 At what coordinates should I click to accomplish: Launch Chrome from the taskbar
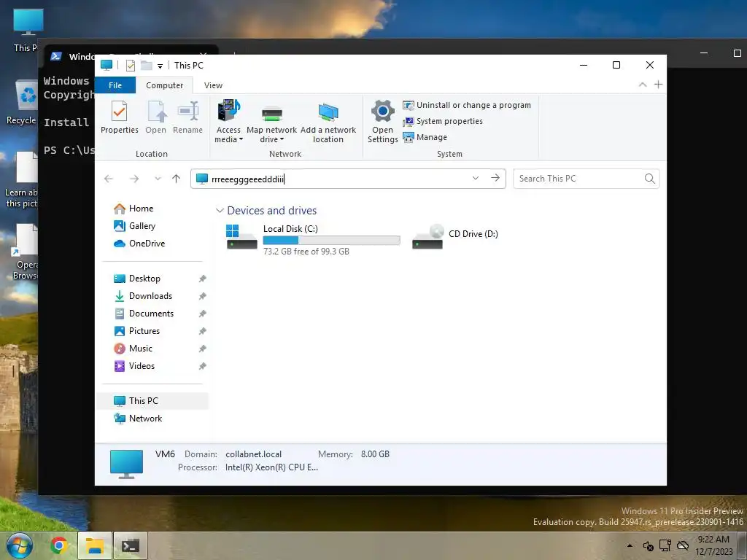(x=59, y=545)
